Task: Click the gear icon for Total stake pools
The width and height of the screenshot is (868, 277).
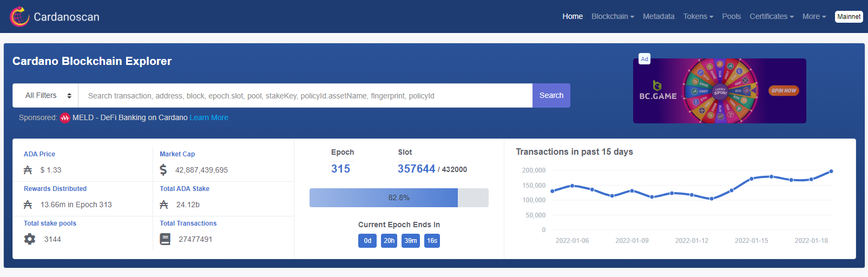Action: coord(30,239)
